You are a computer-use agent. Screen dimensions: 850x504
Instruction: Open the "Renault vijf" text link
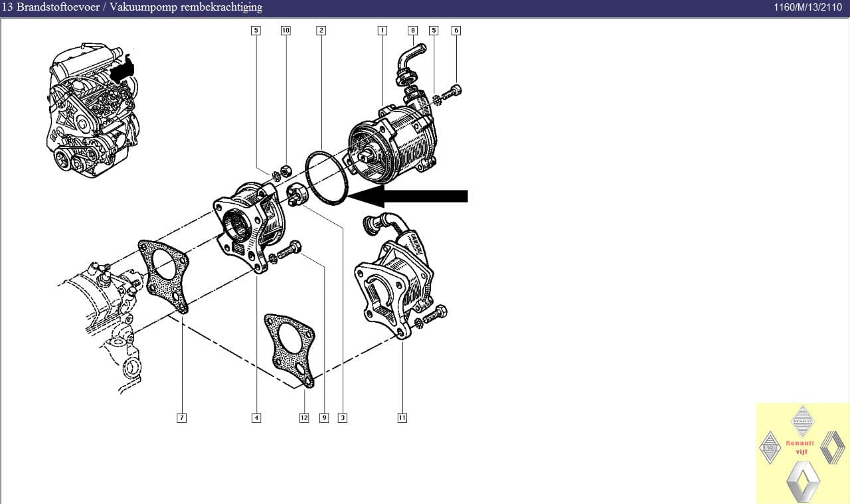click(x=800, y=447)
